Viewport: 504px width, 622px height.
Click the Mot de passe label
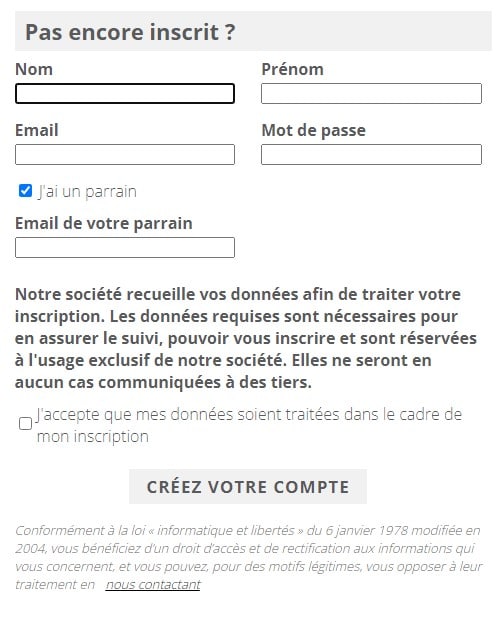313,131
